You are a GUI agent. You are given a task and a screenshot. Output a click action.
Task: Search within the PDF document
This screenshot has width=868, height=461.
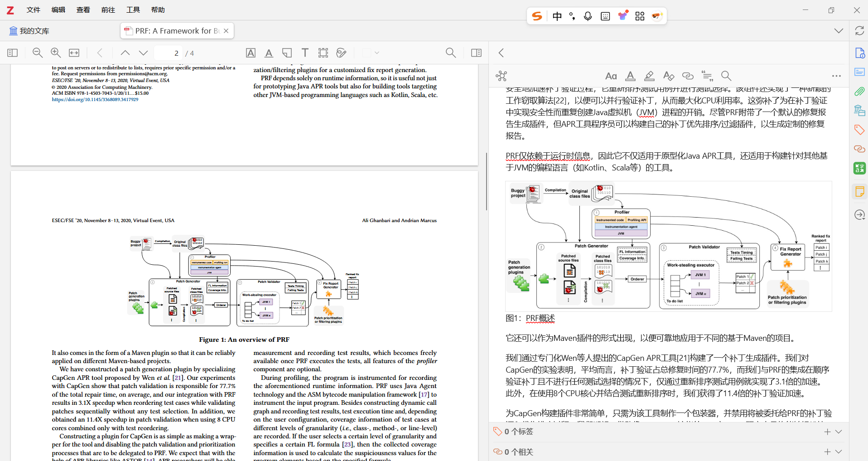(451, 53)
